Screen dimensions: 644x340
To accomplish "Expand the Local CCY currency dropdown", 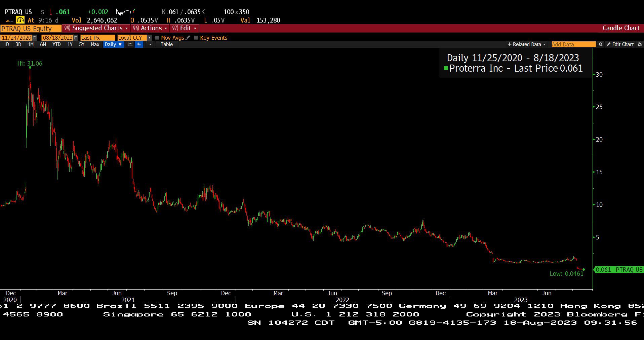I will pyautogui.click(x=150, y=38).
